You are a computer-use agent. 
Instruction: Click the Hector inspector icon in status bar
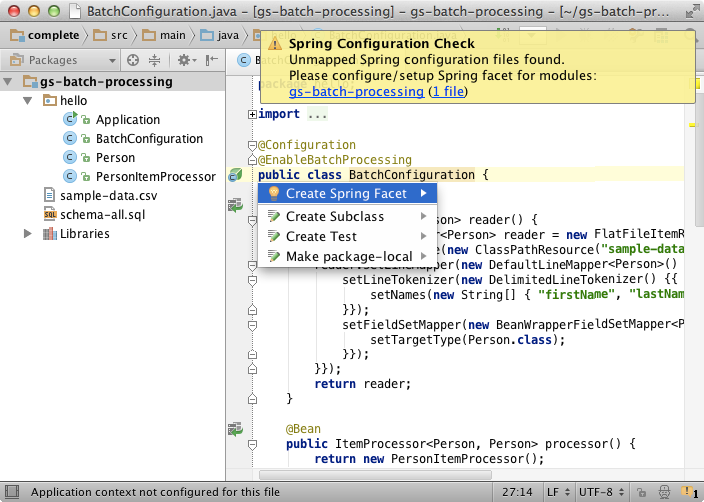(665, 493)
